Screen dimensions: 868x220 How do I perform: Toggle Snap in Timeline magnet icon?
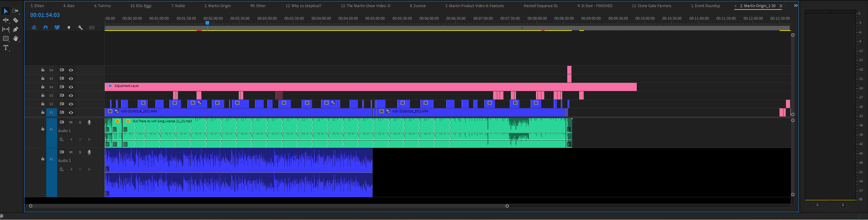[46, 27]
